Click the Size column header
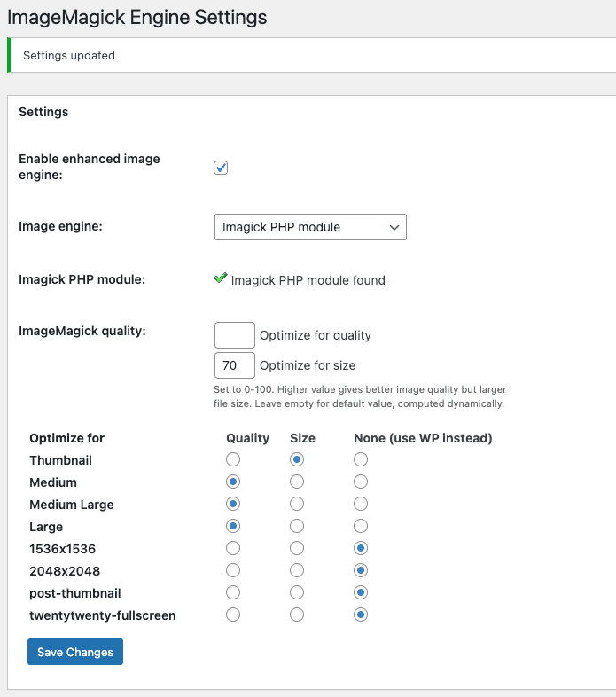616x697 pixels. click(x=302, y=438)
